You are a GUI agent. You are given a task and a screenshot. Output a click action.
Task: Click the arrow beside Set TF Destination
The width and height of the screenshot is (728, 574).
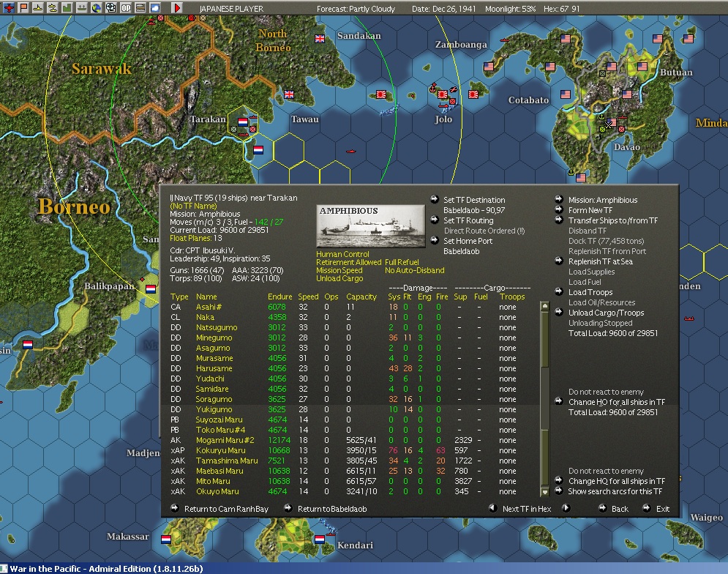click(x=434, y=199)
